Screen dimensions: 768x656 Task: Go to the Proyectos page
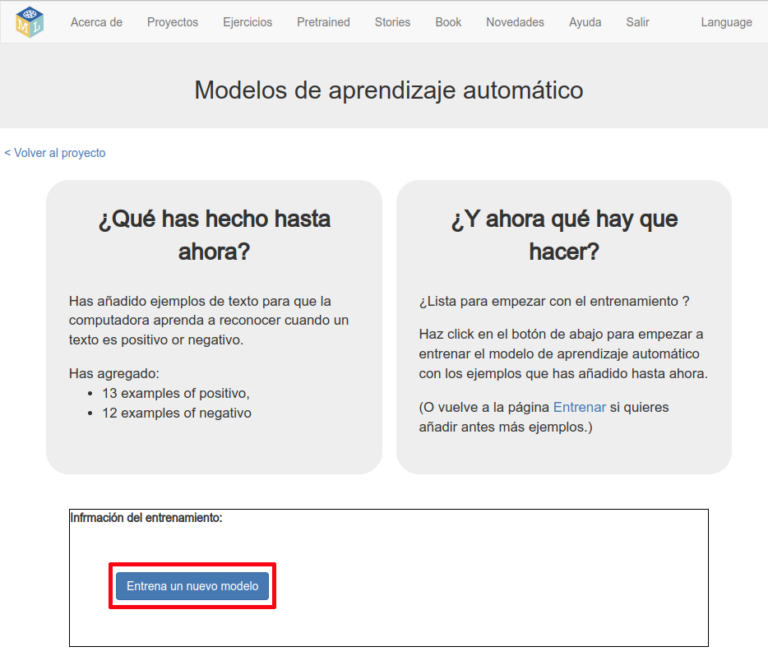coord(172,22)
